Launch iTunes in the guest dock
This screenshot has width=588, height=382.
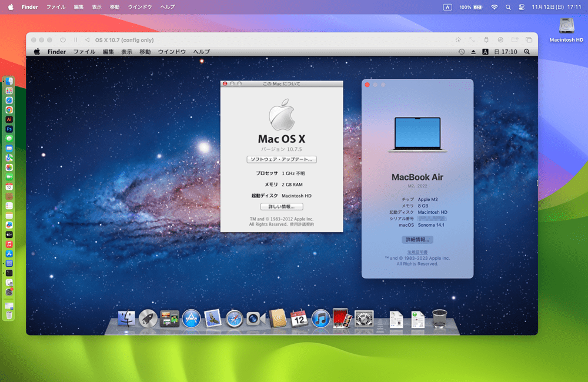pos(320,319)
